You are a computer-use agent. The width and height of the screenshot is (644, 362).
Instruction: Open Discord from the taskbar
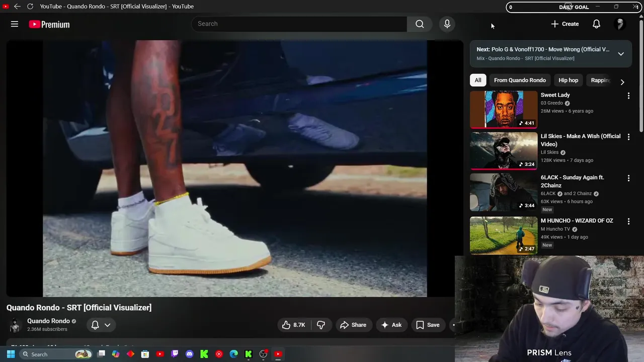(x=189, y=354)
